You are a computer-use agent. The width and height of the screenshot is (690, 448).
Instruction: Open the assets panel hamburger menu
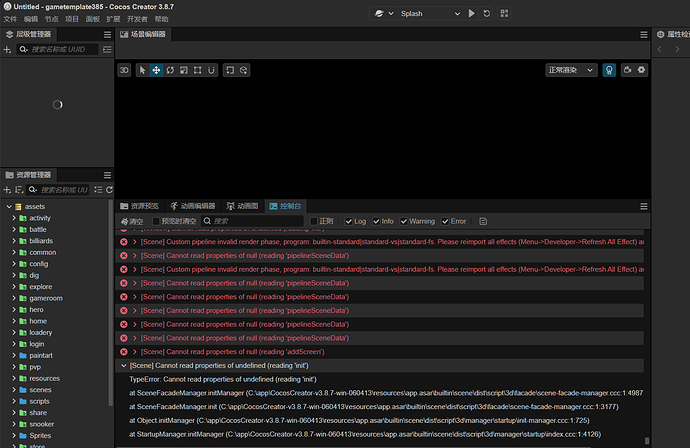pyautogui.click(x=107, y=175)
